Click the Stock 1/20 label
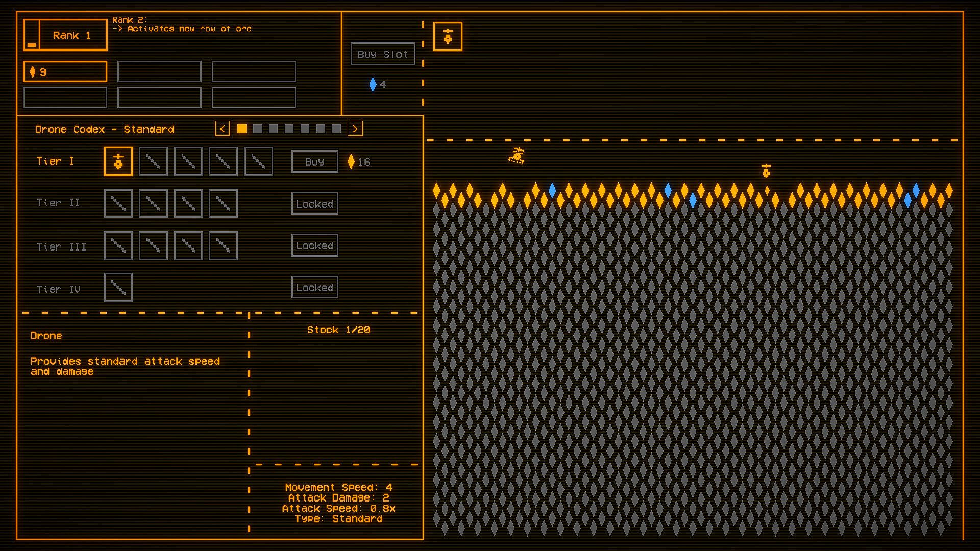The width and height of the screenshot is (980, 551). [339, 330]
